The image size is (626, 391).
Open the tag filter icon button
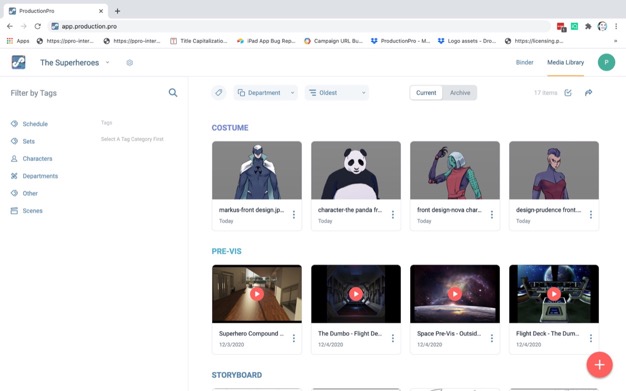[219, 93]
